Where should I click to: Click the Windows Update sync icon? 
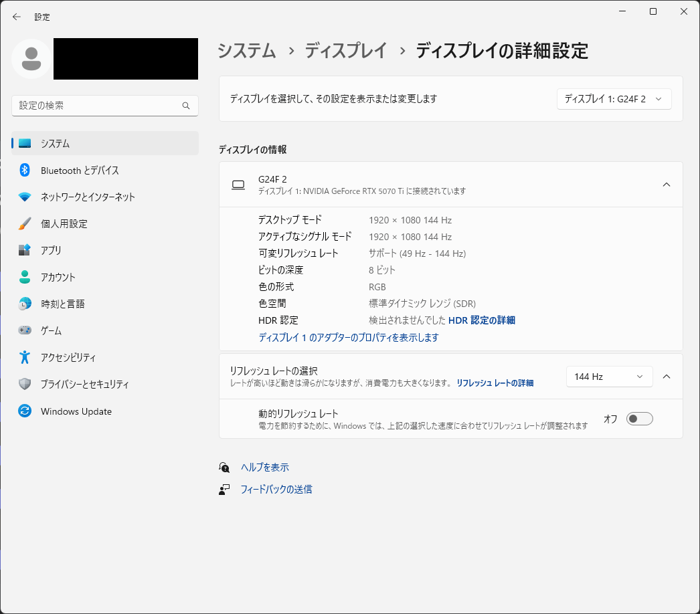pos(25,411)
